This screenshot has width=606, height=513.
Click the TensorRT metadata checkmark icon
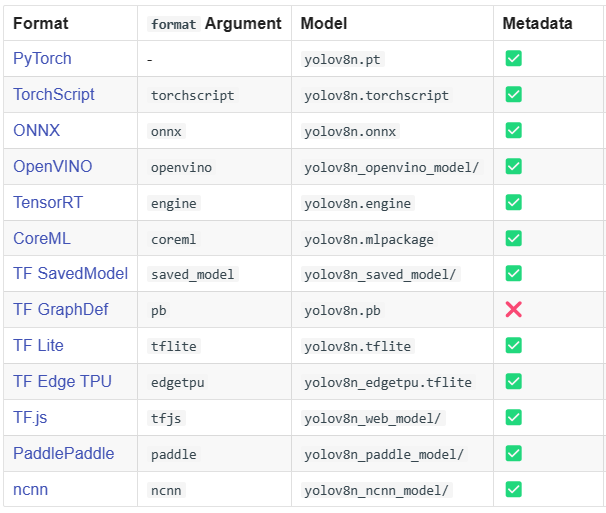tap(513, 203)
